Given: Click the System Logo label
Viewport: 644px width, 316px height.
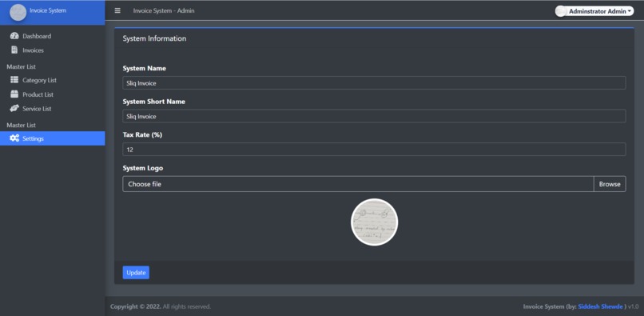Looking at the screenshot, I should (143, 168).
